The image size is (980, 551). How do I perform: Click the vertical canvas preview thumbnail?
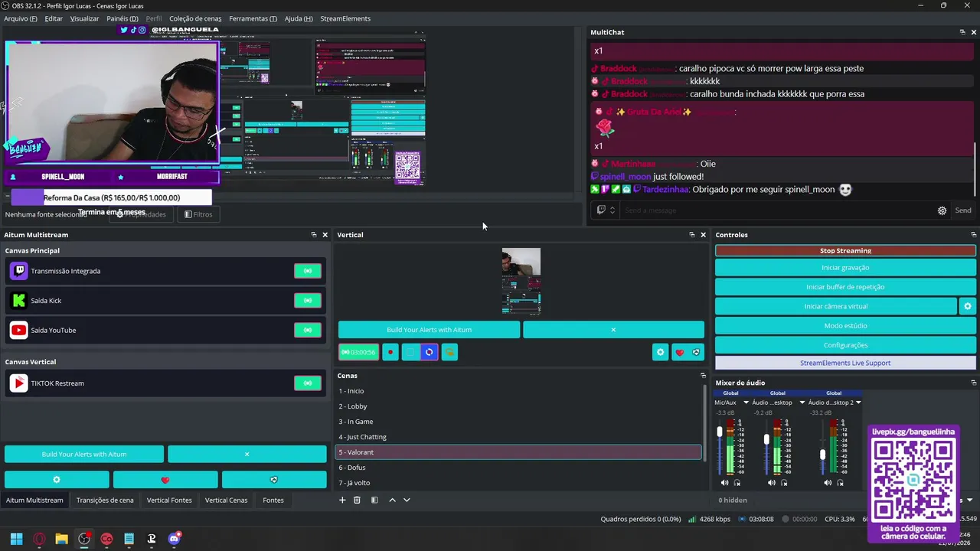pos(521,281)
